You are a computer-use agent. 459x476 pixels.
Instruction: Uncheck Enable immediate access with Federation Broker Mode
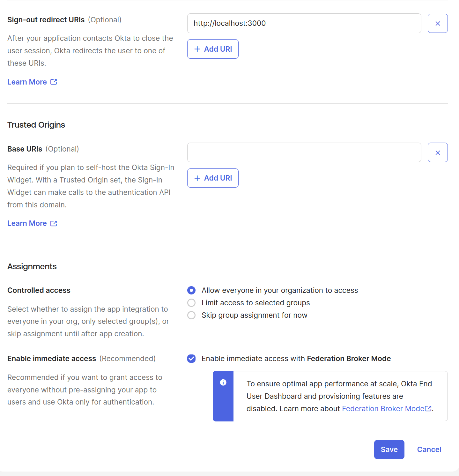pyautogui.click(x=191, y=359)
